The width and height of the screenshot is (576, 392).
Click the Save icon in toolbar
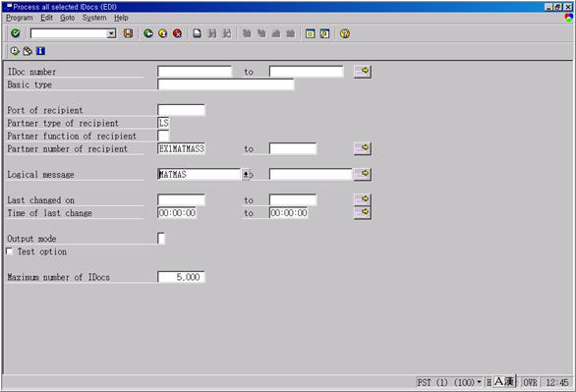[x=128, y=33]
